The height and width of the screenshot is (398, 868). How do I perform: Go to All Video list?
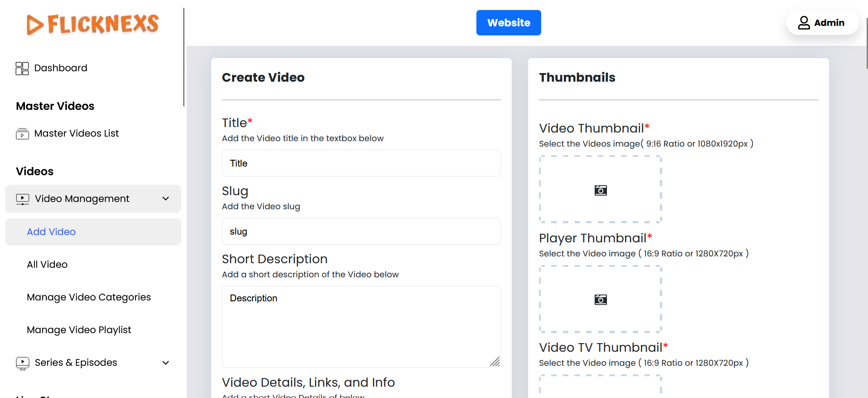point(47,265)
